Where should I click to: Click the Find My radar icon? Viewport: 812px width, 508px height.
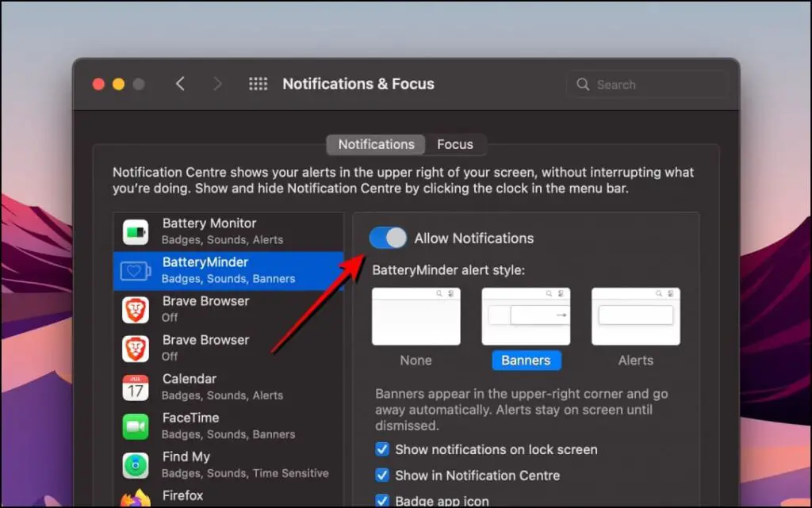136,465
